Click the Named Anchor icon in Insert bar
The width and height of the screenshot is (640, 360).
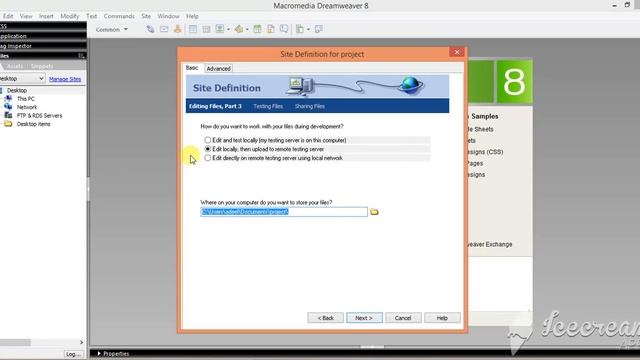pos(177,29)
